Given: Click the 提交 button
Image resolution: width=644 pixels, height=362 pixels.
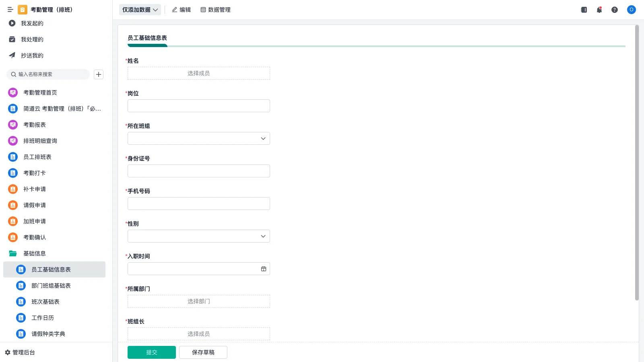Looking at the screenshot, I should click(152, 352).
